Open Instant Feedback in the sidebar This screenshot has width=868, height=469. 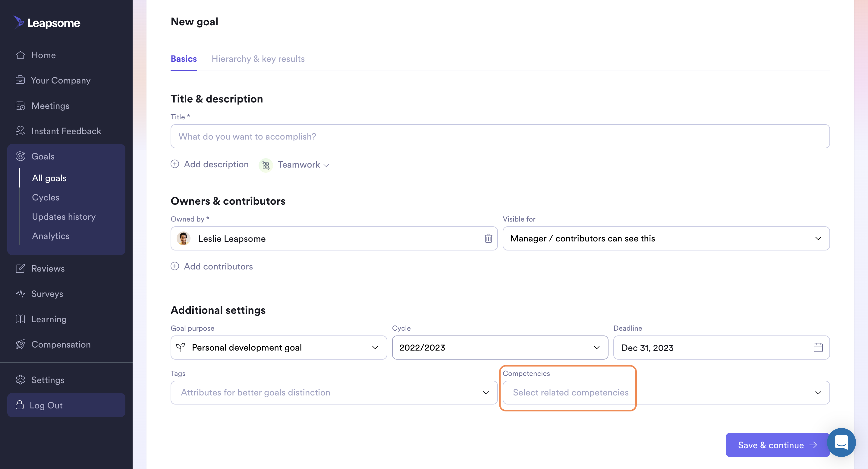66,131
